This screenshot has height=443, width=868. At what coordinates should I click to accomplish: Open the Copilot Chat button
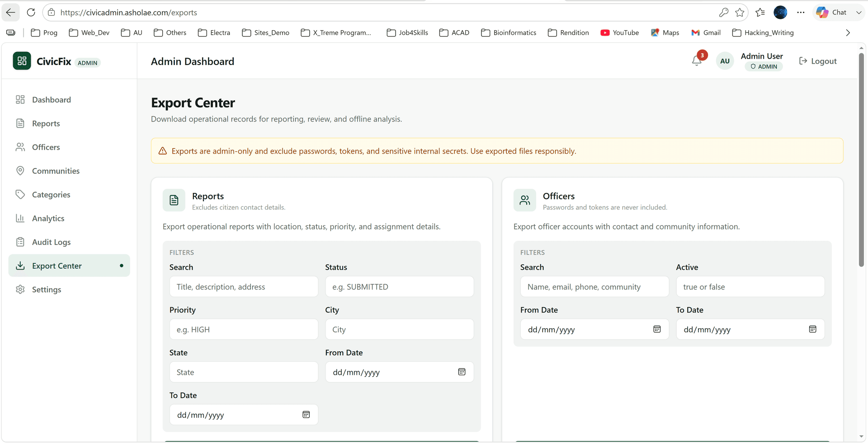[831, 13]
